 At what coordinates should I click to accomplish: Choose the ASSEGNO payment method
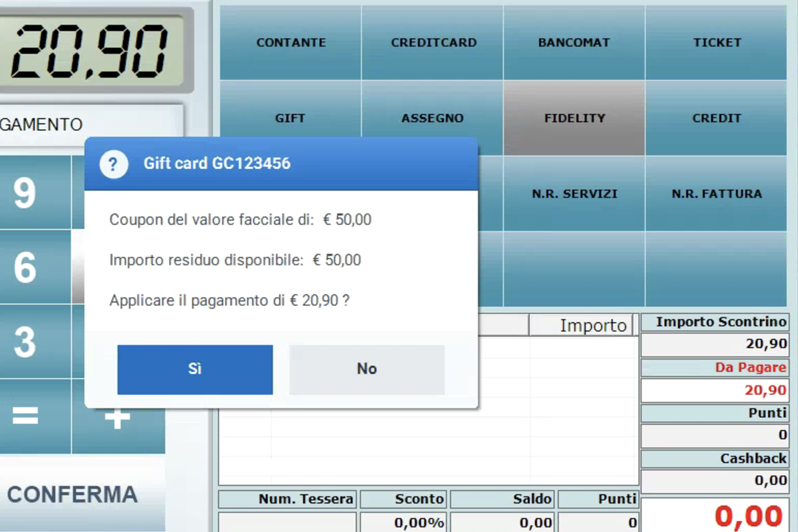433,110
